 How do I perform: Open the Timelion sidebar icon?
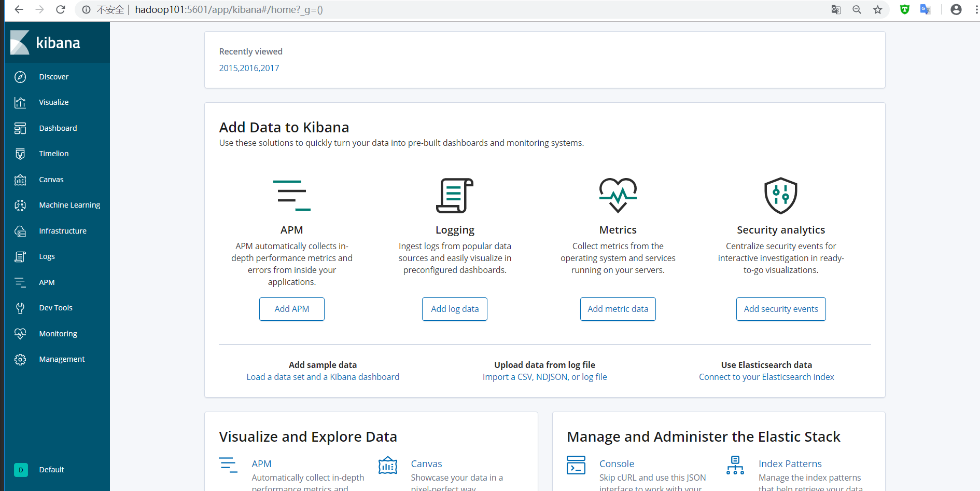click(x=20, y=154)
